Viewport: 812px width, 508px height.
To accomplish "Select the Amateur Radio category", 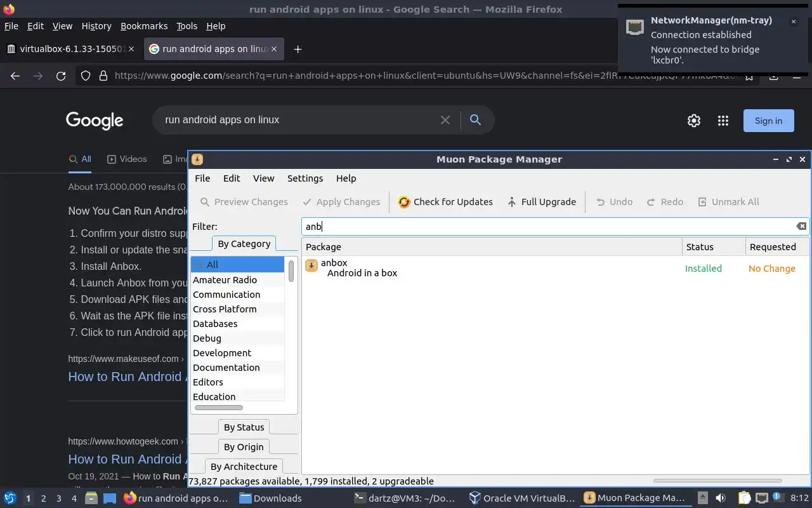I will click(237, 280).
